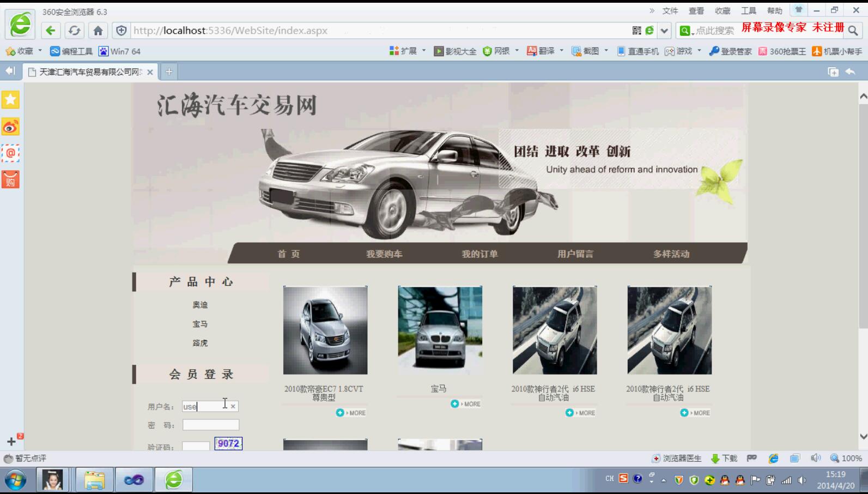Viewport: 868px width, 494px height.
Task: Open 下载 downloads in status bar
Action: click(x=724, y=459)
